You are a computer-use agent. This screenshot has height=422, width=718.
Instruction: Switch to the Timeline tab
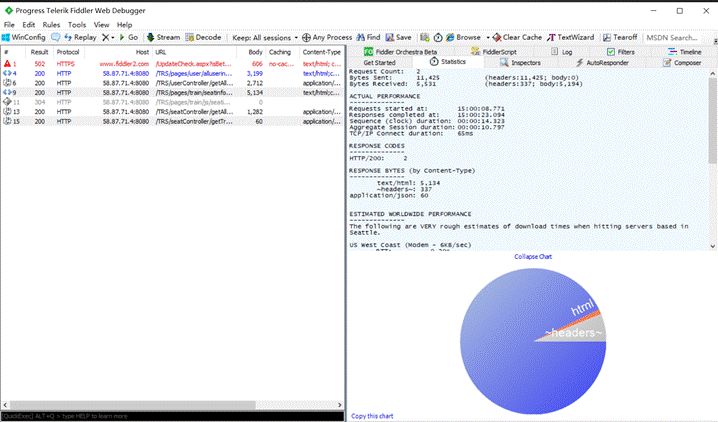[x=685, y=52]
